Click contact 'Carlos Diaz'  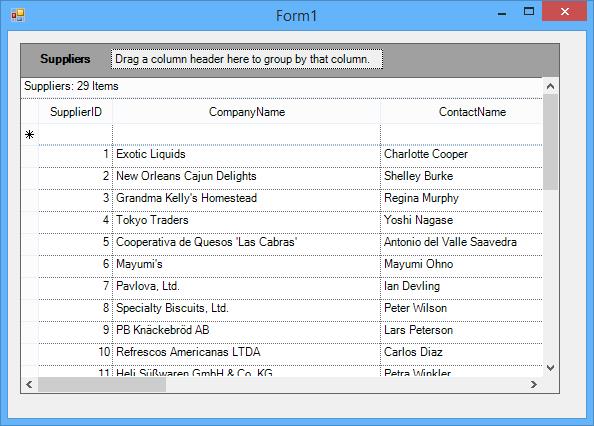coord(462,354)
